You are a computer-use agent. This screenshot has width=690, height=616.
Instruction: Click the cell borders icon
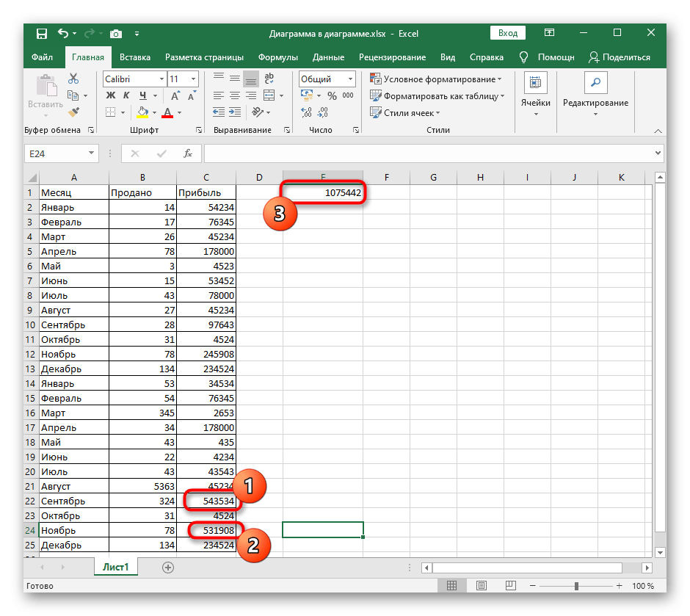[111, 112]
